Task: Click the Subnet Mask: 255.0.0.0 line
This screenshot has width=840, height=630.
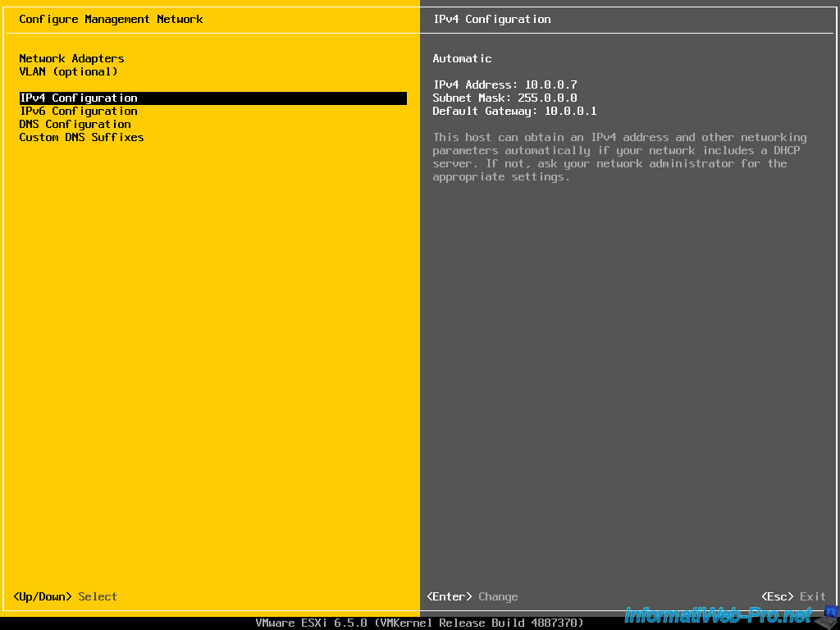Action: (505, 98)
